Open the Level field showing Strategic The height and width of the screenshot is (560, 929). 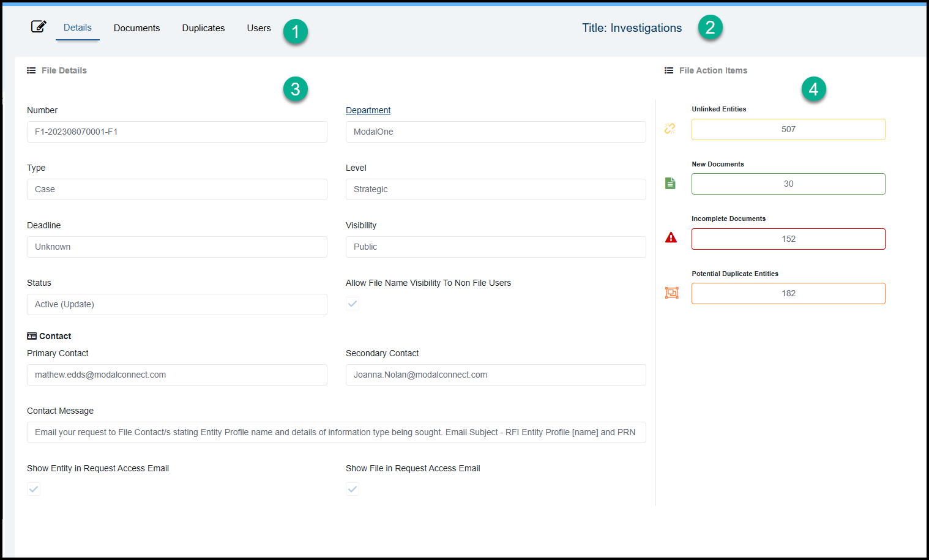point(495,189)
